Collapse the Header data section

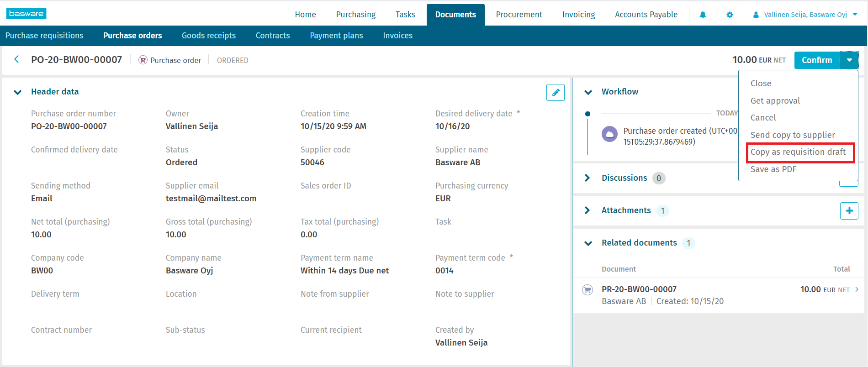tap(18, 92)
